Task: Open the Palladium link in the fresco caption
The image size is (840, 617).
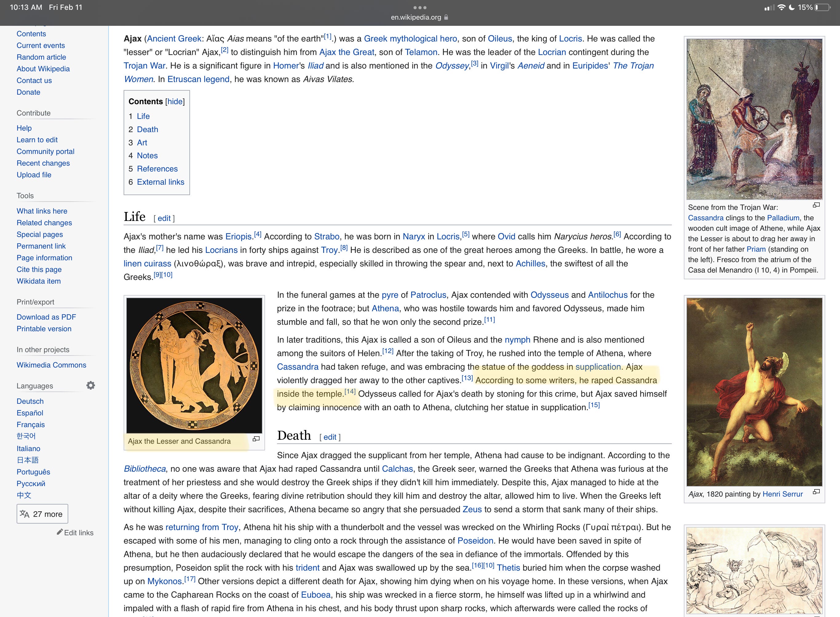Action: point(783,218)
